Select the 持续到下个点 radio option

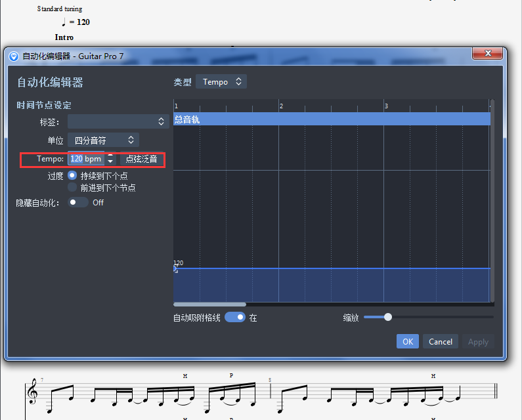pyautogui.click(x=72, y=175)
